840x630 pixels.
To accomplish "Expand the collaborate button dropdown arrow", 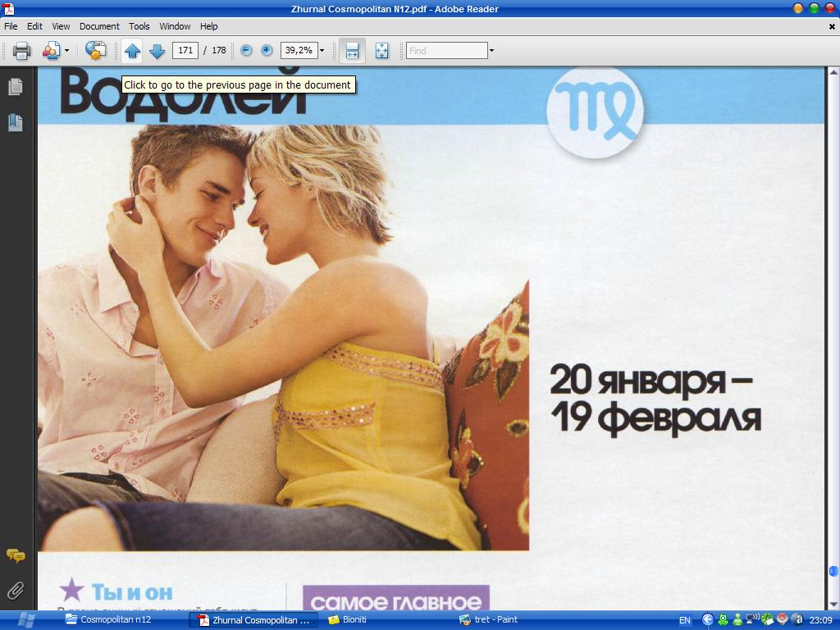I will 67,50.
